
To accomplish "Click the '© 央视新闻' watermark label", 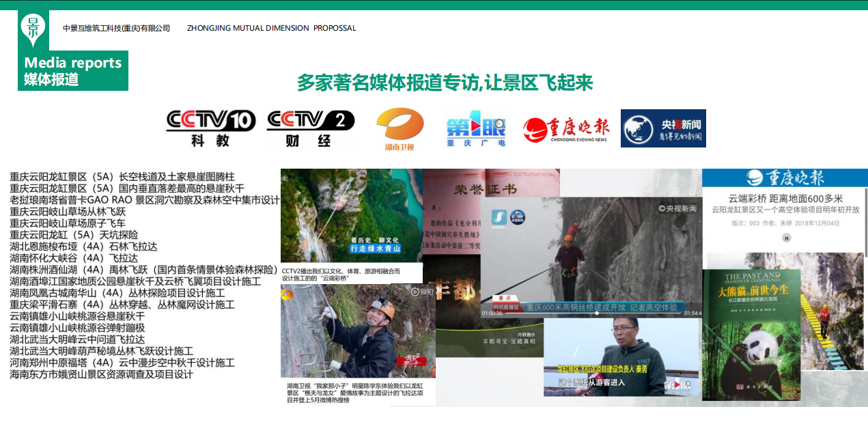I will 677,208.
